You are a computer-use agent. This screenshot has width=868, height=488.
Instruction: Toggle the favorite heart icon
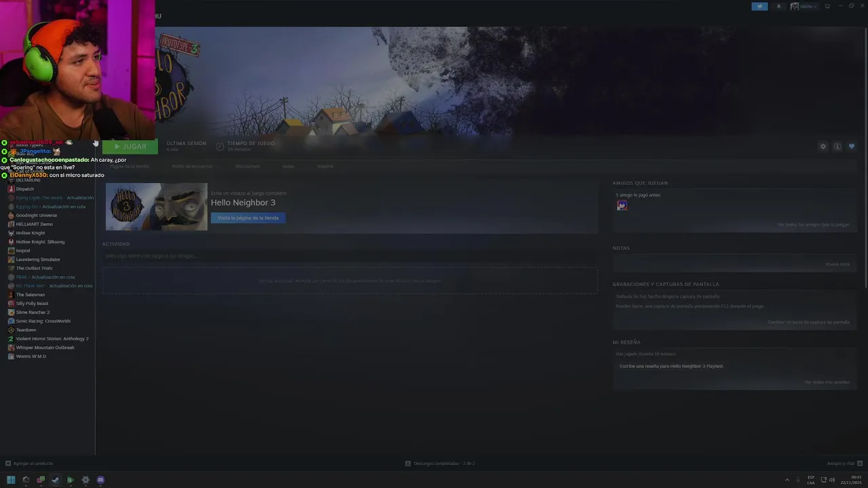click(852, 146)
